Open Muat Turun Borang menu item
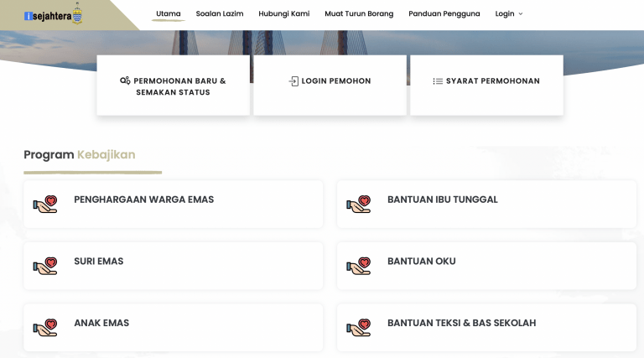644x358 pixels. (x=359, y=13)
